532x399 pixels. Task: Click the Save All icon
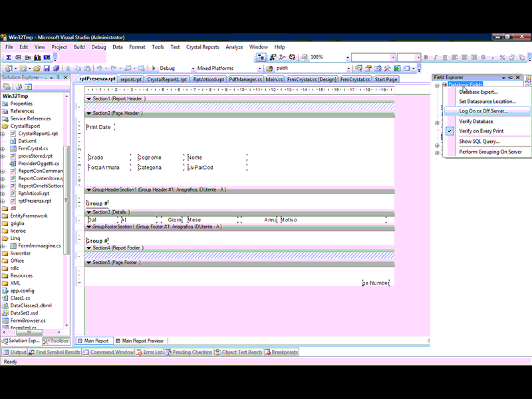[56, 68]
